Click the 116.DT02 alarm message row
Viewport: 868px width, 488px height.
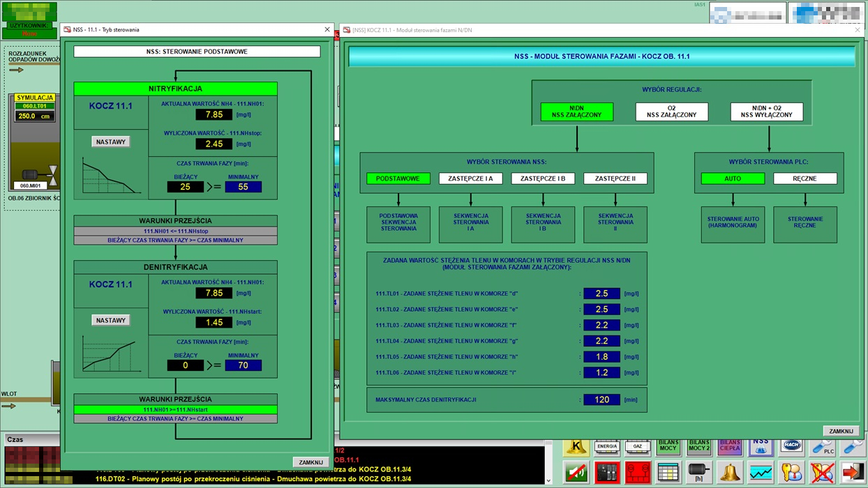point(253,479)
